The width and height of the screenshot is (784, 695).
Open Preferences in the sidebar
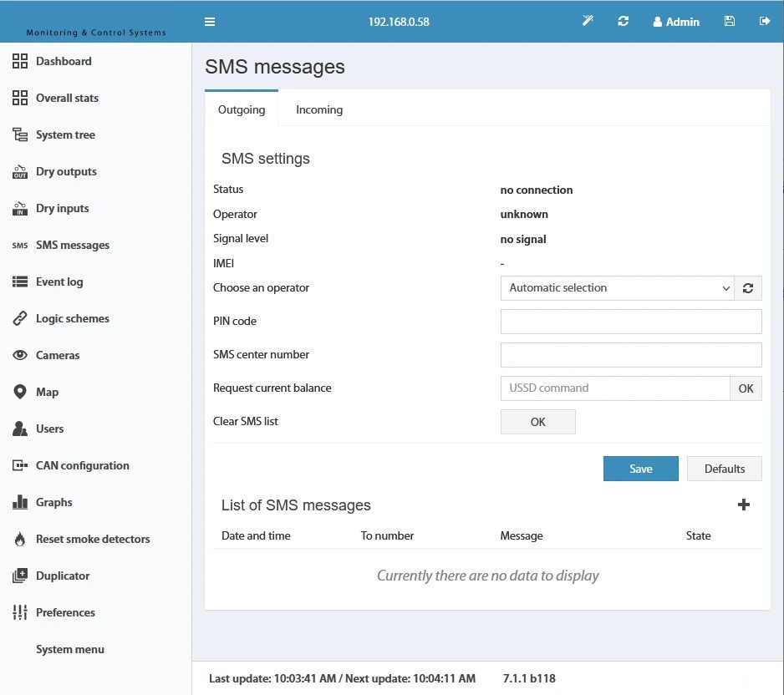pyautogui.click(x=65, y=612)
